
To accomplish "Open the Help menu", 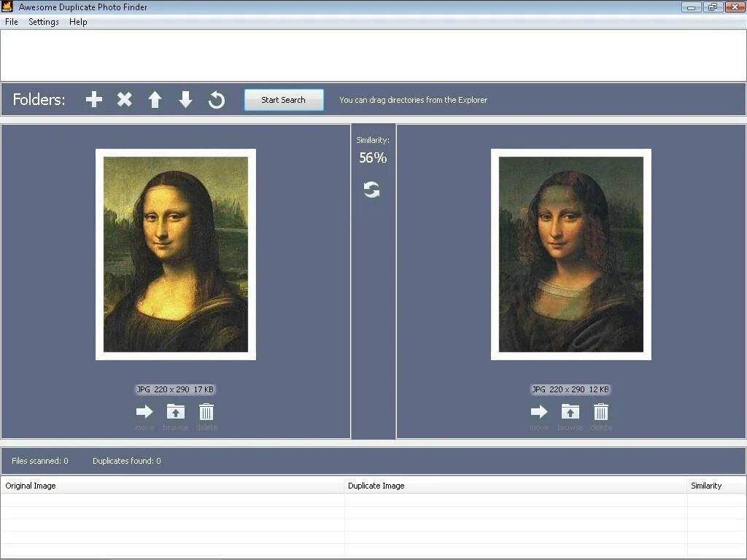I will click(78, 22).
